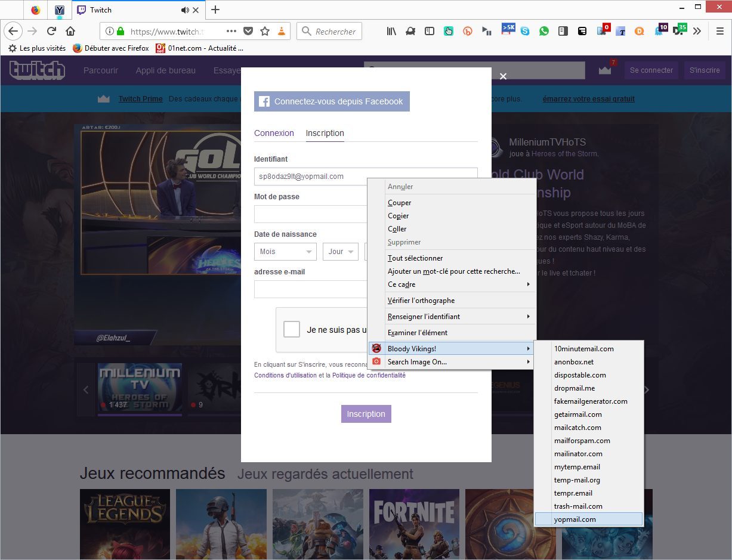732x560 pixels.
Task: Open page actions three-dot menu
Action: tap(231, 31)
